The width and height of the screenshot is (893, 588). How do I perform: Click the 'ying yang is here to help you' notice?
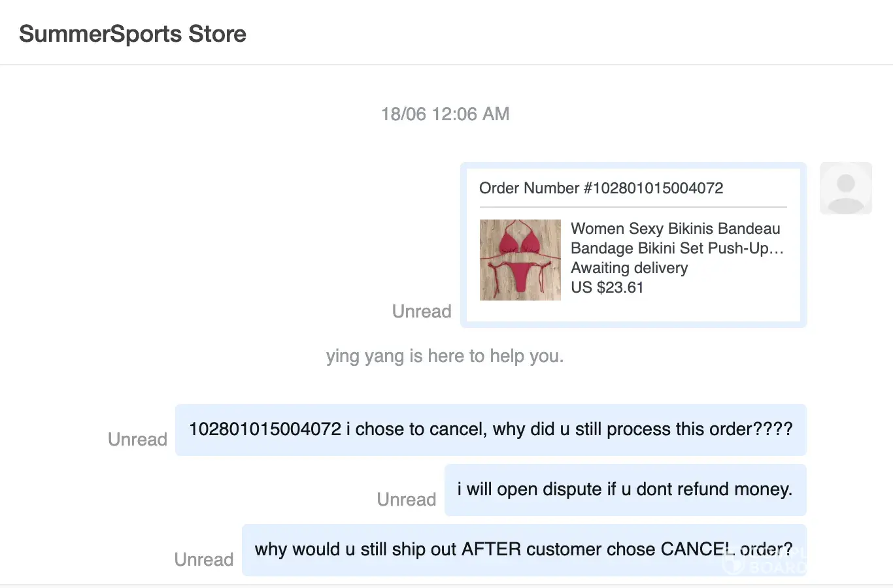pyautogui.click(x=445, y=356)
